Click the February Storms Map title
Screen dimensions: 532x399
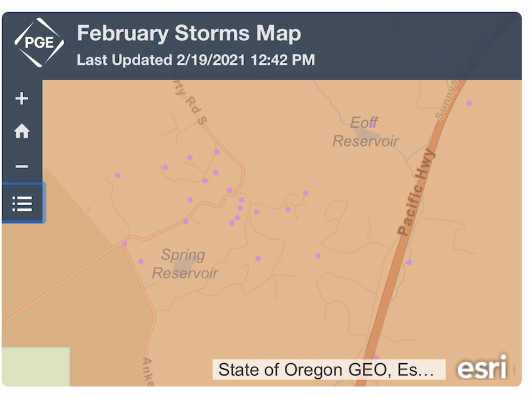click(x=189, y=33)
